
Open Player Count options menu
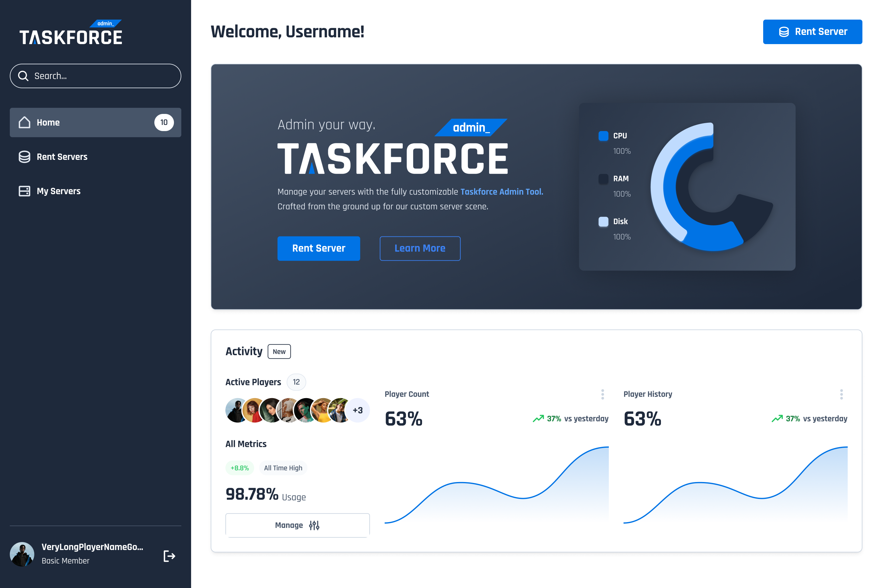(x=602, y=394)
